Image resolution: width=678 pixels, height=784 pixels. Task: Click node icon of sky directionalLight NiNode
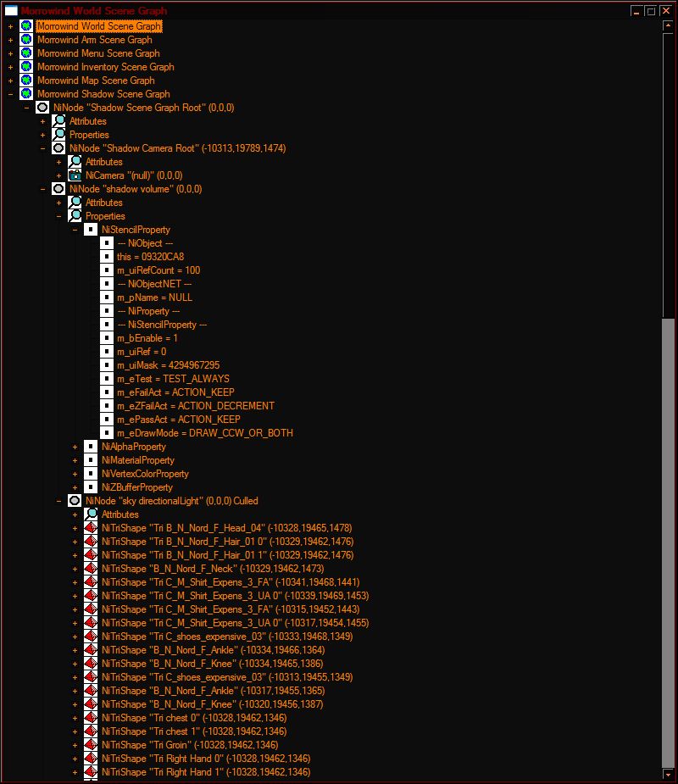pos(75,500)
